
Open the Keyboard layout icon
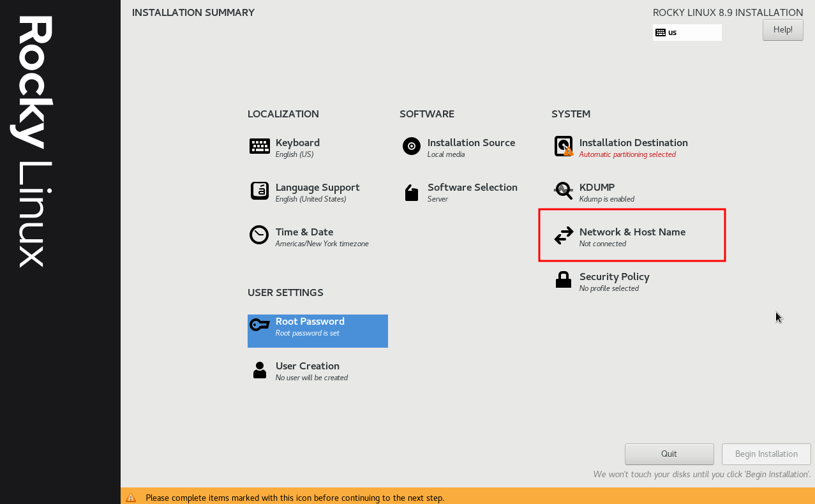click(x=260, y=146)
